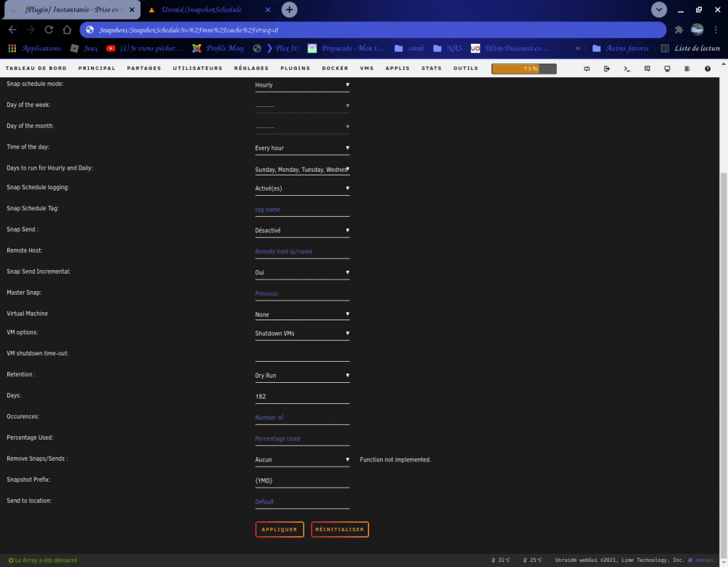Open the Ultra-Discount bookmark

(510, 48)
